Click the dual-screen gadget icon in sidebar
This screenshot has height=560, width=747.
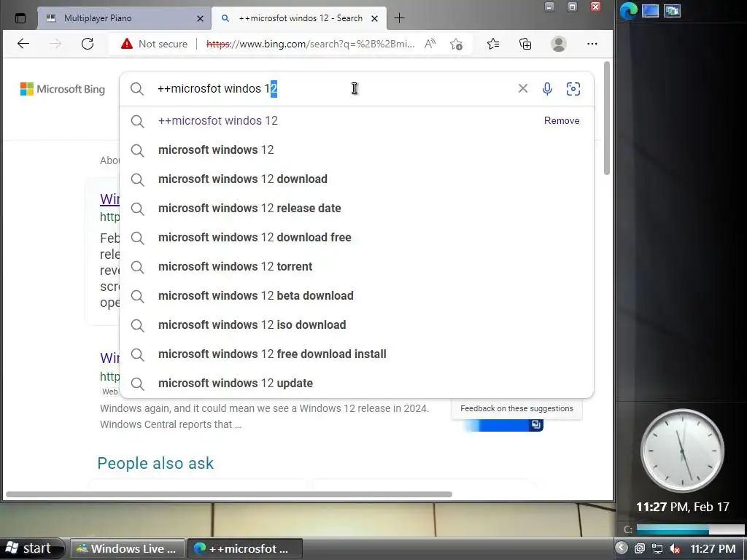(x=672, y=10)
